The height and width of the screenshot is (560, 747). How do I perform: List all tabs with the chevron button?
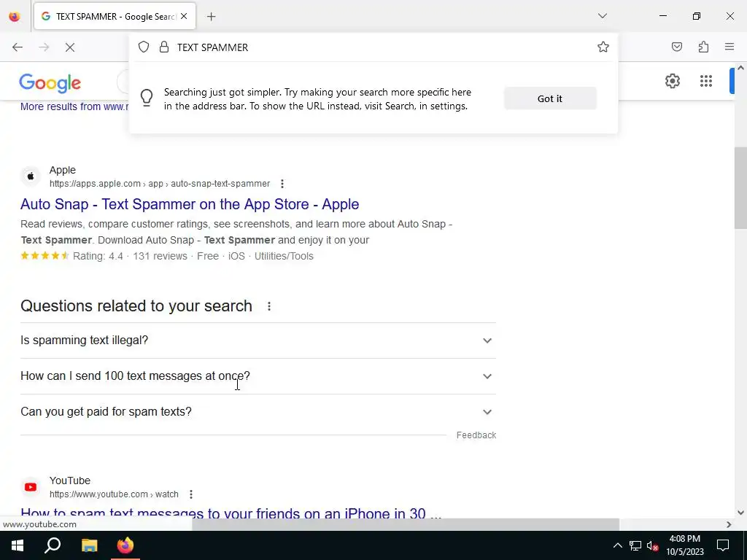click(603, 16)
